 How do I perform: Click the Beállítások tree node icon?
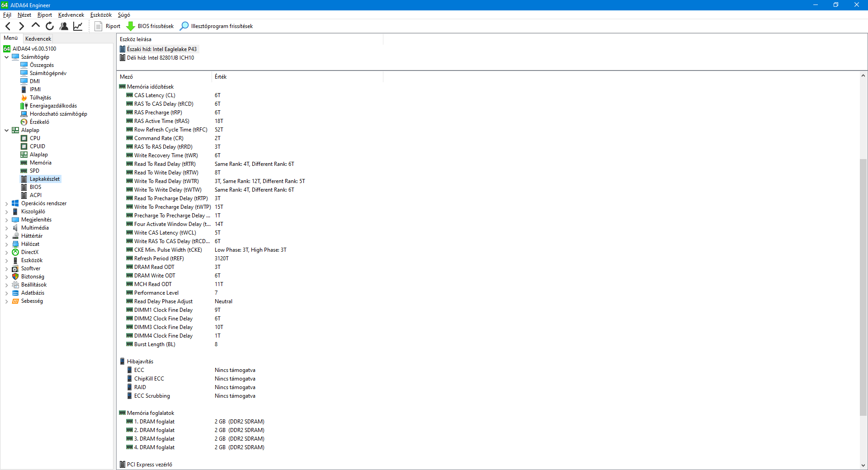[x=15, y=285]
